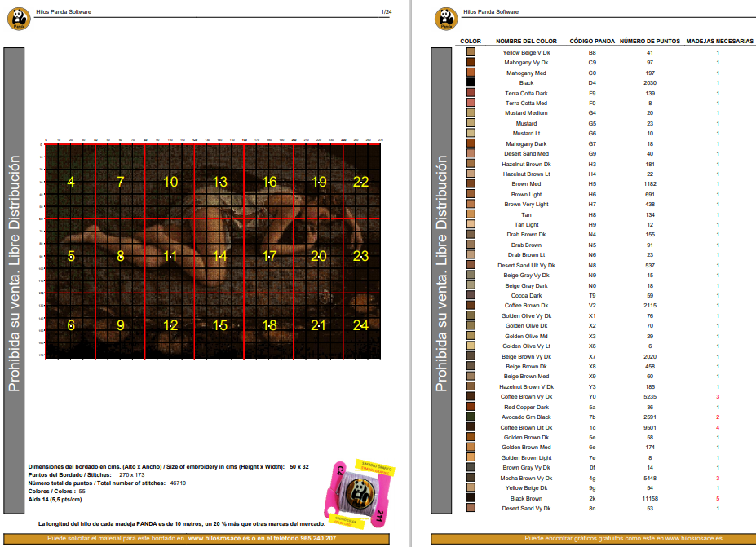Click the panda logo on the right page
Screen dimensions: 756x547
pos(446,19)
